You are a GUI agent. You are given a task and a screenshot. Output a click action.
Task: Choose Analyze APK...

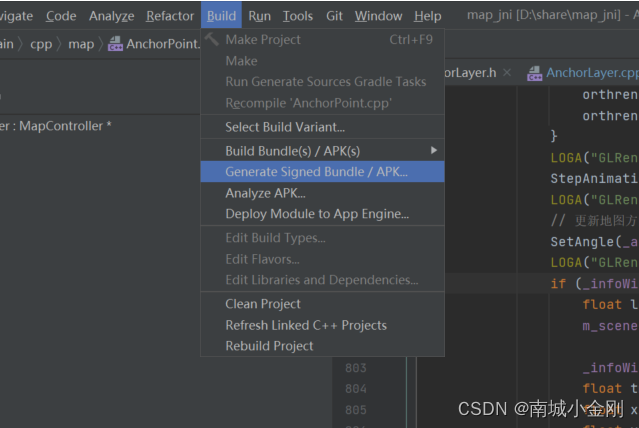[322, 193]
